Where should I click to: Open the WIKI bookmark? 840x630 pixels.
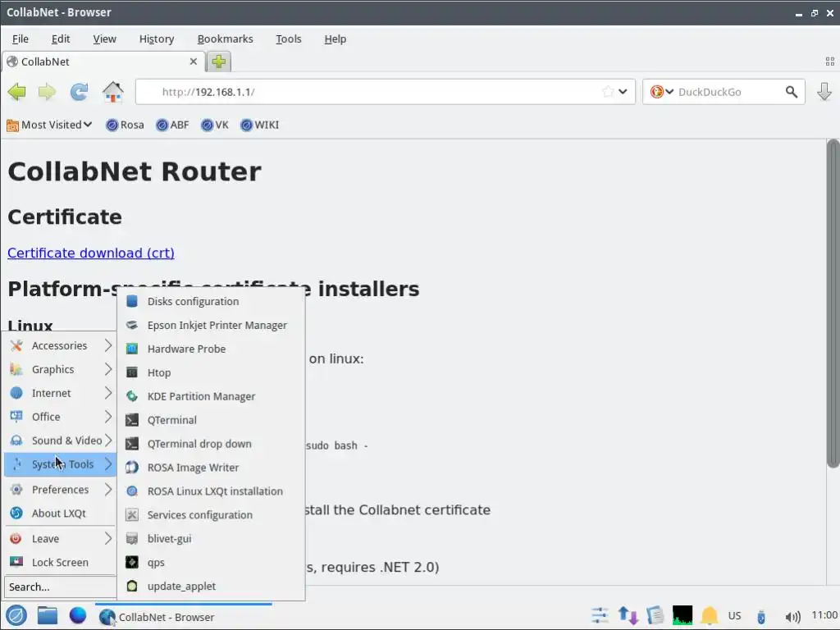(260, 125)
